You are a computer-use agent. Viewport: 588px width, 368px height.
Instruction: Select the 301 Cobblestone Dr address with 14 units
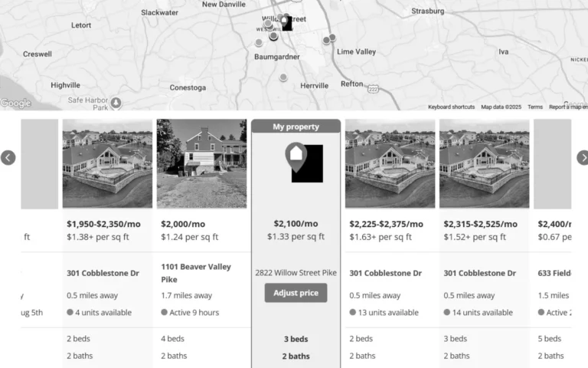pyautogui.click(x=479, y=273)
